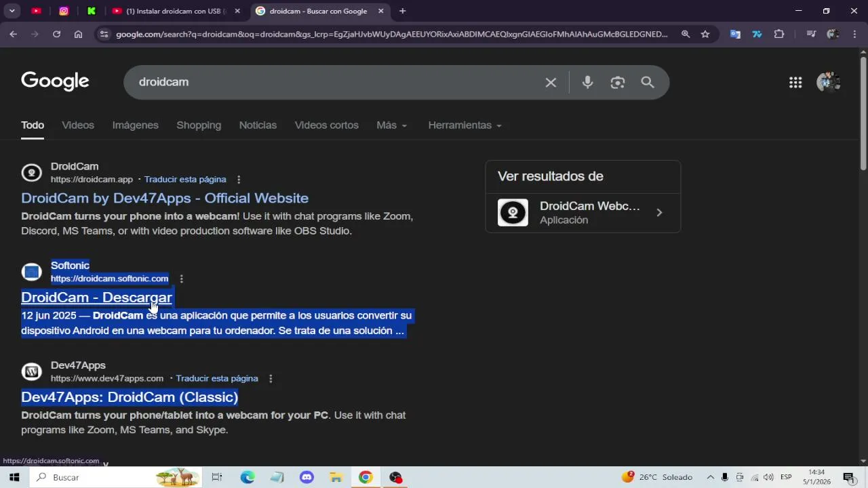Open volume control in system tray
This screenshot has height=488, width=868.
point(768,477)
